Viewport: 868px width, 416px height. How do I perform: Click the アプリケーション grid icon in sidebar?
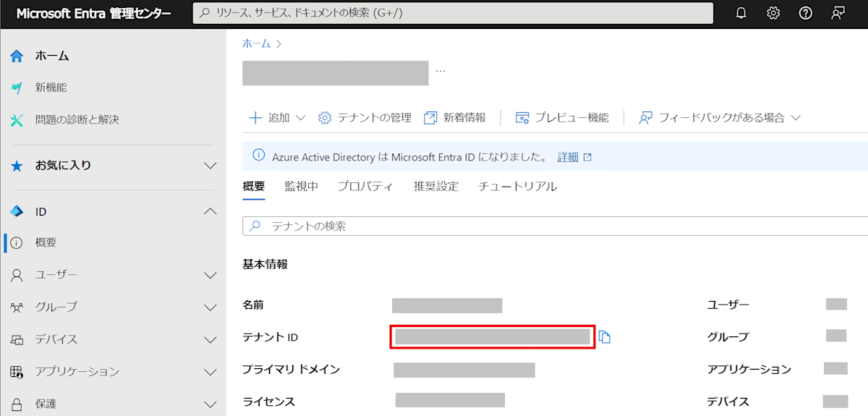pos(17,372)
